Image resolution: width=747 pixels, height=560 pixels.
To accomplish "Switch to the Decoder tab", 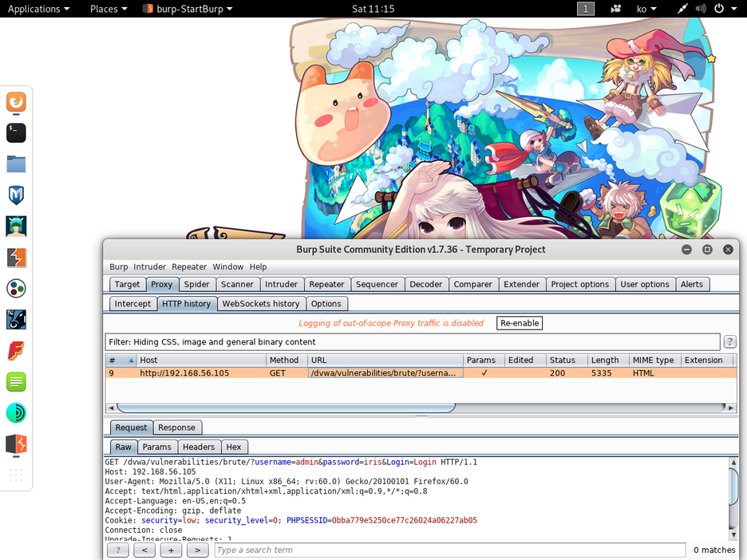I will tap(426, 284).
